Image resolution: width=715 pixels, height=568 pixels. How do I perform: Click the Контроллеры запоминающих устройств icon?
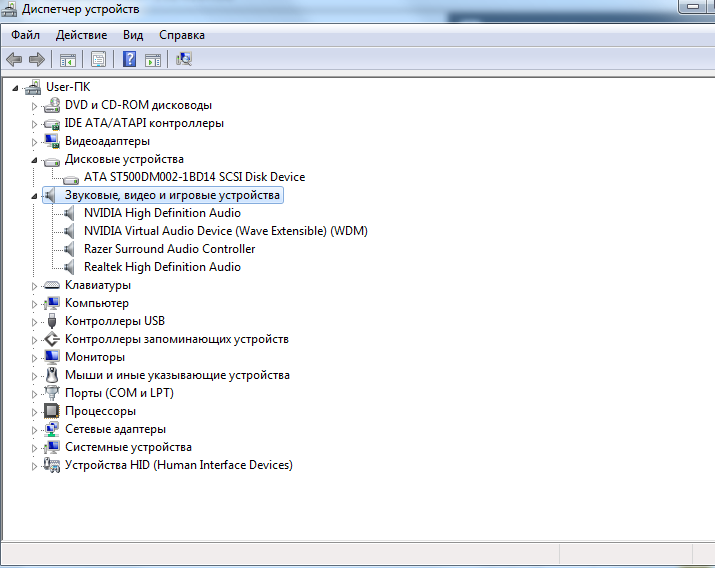[x=52, y=339]
